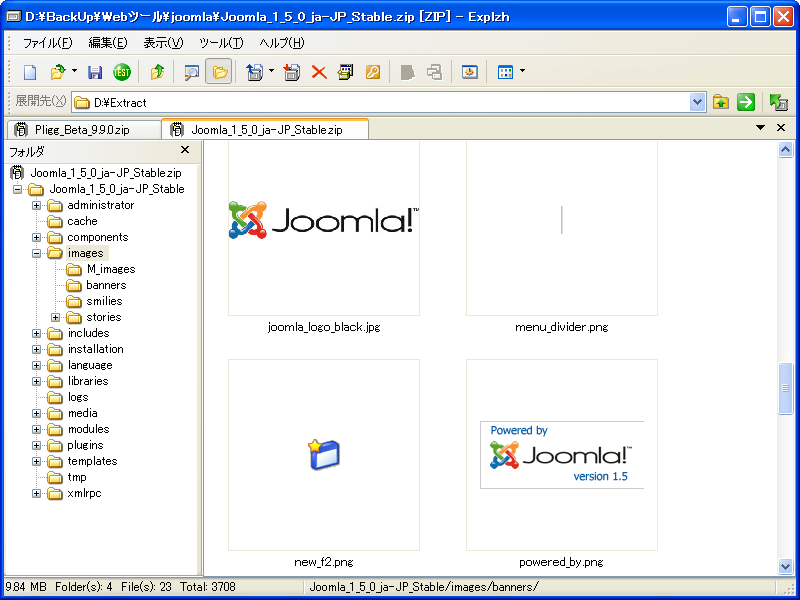Expand the libraries folder node
This screenshot has height=600, width=800.
[36, 381]
